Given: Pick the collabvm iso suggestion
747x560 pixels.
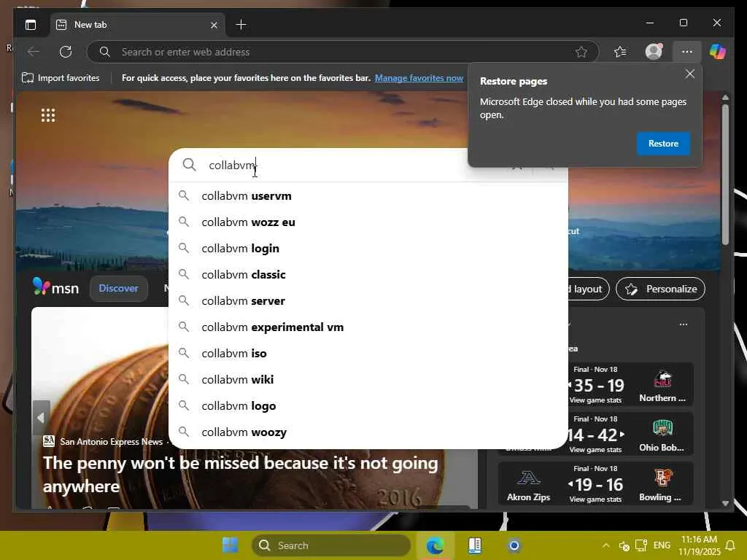Looking at the screenshot, I should click(368, 354).
